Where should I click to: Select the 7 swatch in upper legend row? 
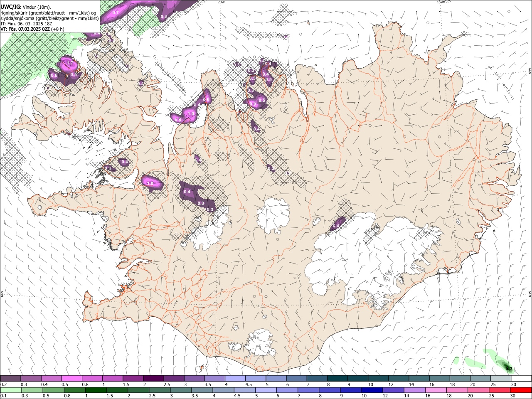pyautogui.click(x=317, y=379)
